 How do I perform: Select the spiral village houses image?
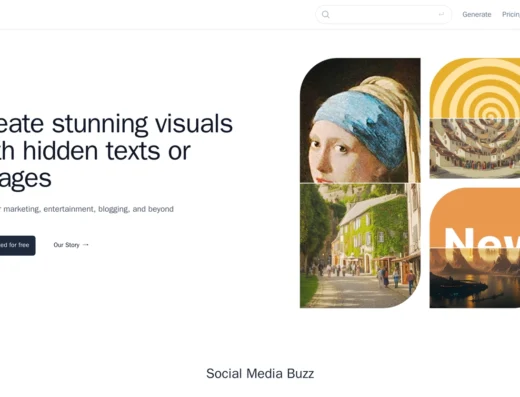pos(475,149)
